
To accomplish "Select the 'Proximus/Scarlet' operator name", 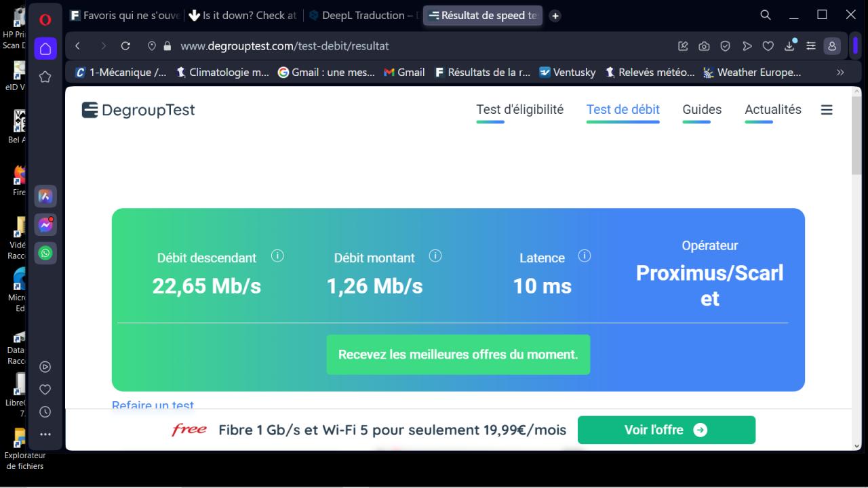I will point(710,285).
